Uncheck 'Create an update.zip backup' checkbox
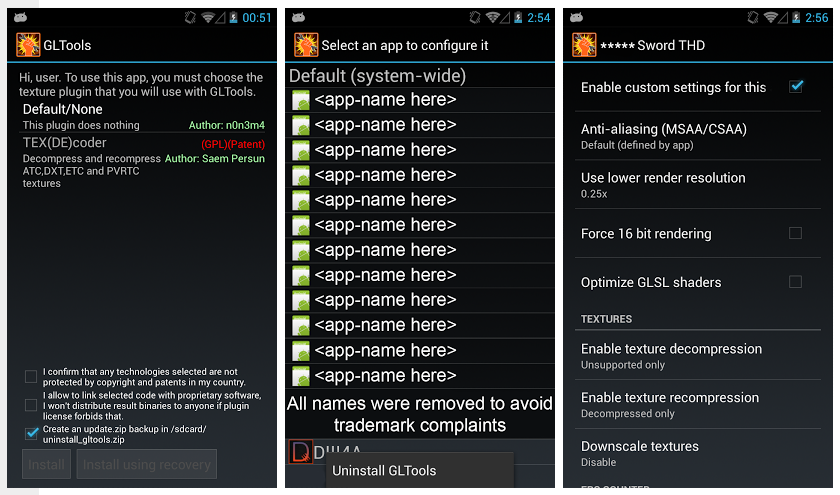The height and width of the screenshot is (495, 840). coord(31,433)
